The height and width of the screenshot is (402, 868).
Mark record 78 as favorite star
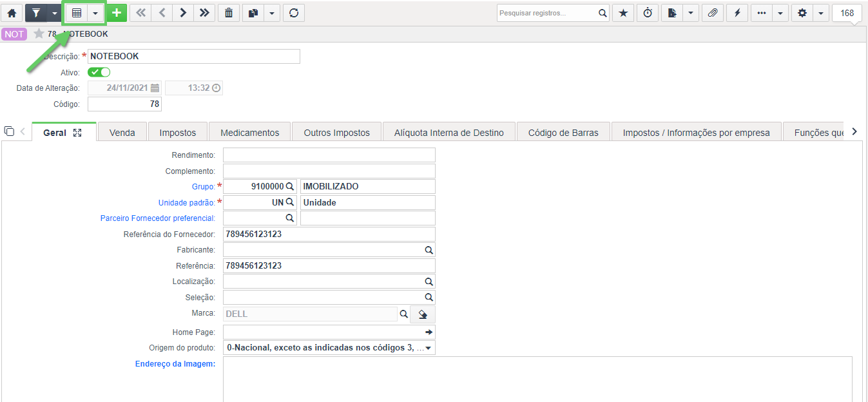(x=39, y=34)
